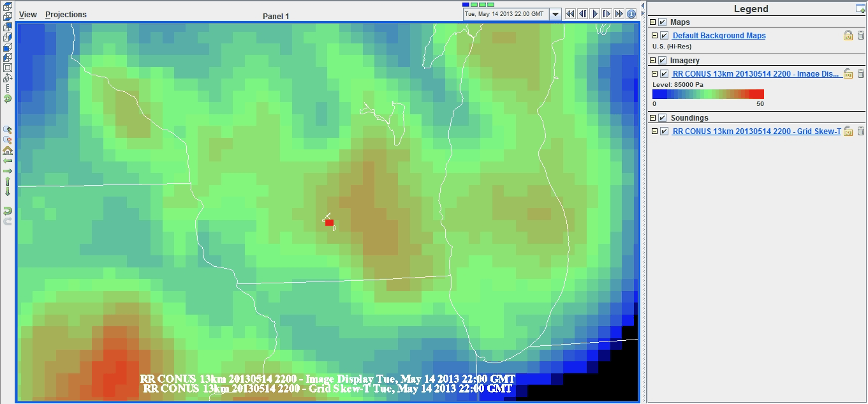Uncheck Default Background Maps visibility box

coord(665,36)
